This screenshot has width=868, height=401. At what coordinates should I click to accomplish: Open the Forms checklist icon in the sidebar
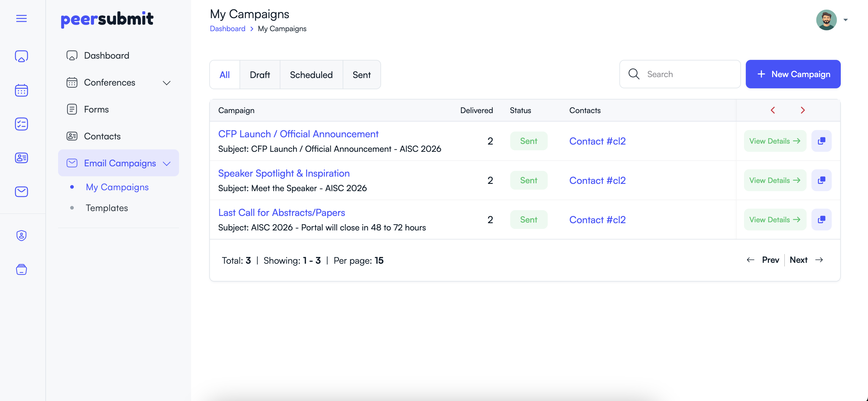click(x=21, y=124)
